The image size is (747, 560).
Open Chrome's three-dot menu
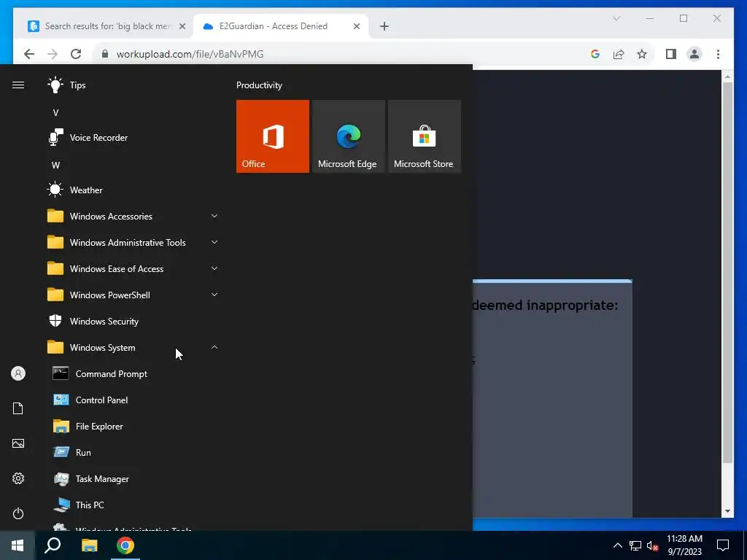[x=718, y=54]
